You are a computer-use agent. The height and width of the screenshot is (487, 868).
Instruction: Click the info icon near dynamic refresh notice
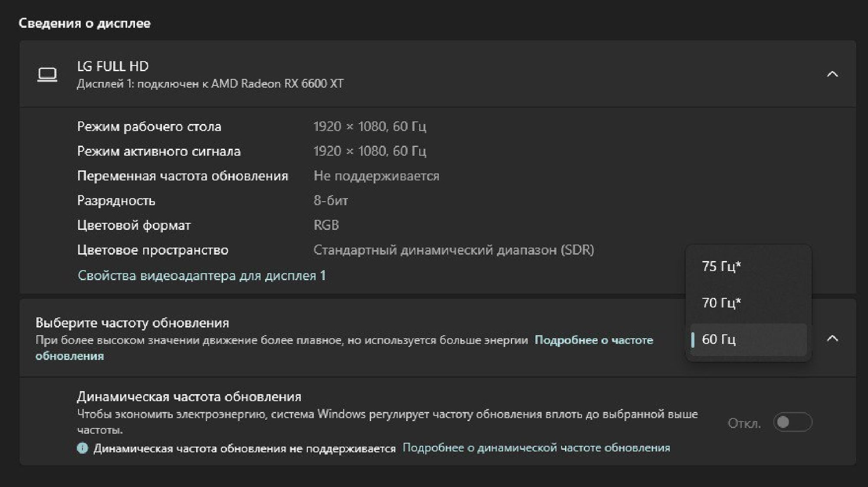click(x=82, y=448)
